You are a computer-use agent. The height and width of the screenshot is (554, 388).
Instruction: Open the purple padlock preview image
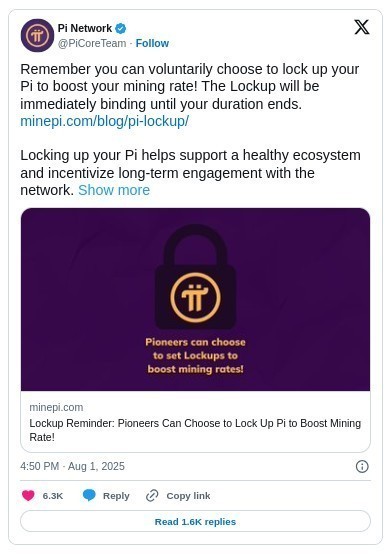click(x=195, y=299)
